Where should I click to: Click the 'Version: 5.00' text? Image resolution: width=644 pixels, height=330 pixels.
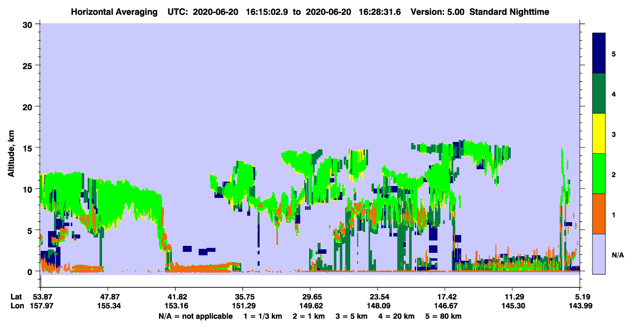(437, 12)
